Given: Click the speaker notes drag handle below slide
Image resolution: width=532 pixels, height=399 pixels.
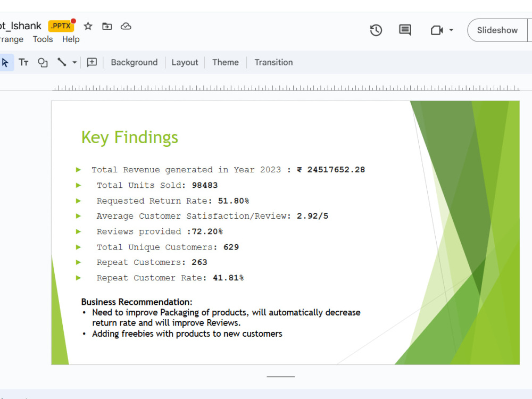Looking at the screenshot, I should pyautogui.click(x=280, y=377).
